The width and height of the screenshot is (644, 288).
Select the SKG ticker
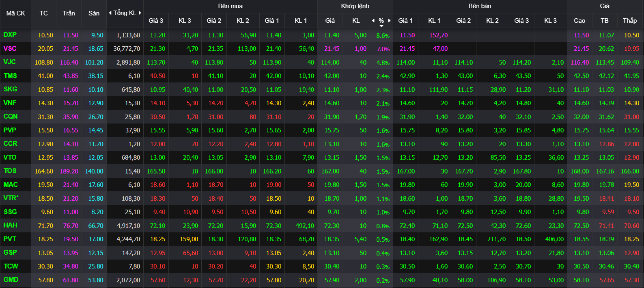click(x=10, y=89)
